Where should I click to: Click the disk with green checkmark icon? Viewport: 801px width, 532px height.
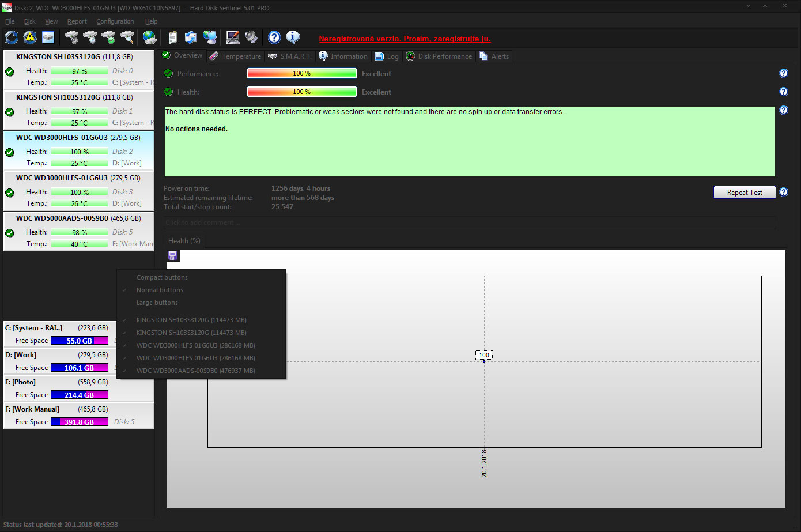tap(108, 37)
